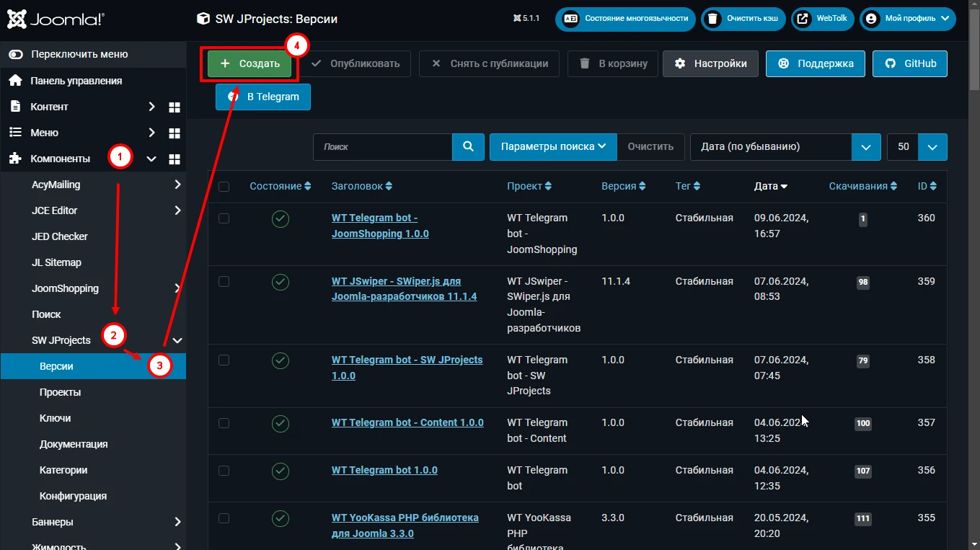Open WT Telegram bot - Content 1.0.0
This screenshot has width=980, height=550.
coord(407,422)
